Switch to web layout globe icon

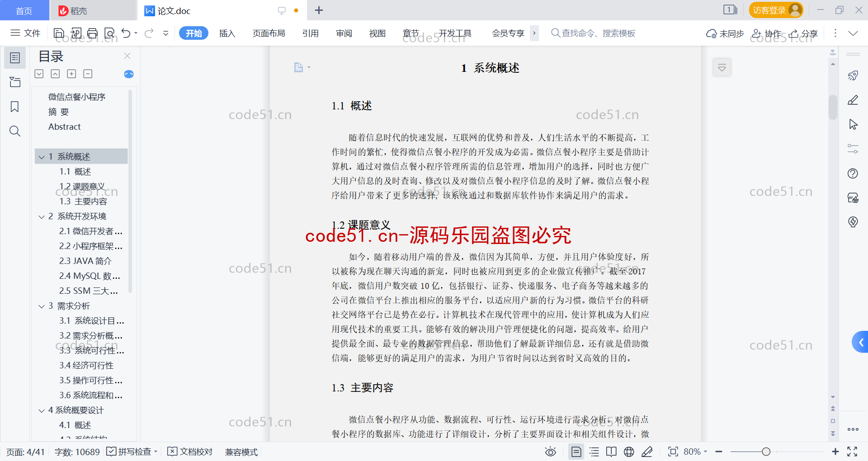(x=629, y=452)
